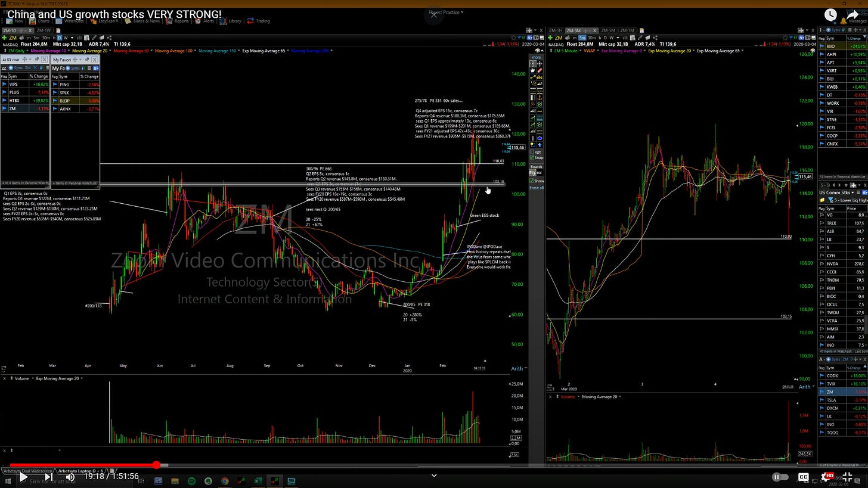The width and height of the screenshot is (868, 488).
Task: Open the EasyScan tool
Action: 104,21
